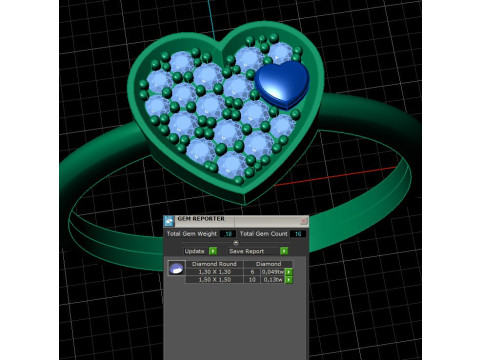Click the '0,049tw' weight cell
Viewport: 480px width, 360px height.
pos(273,272)
